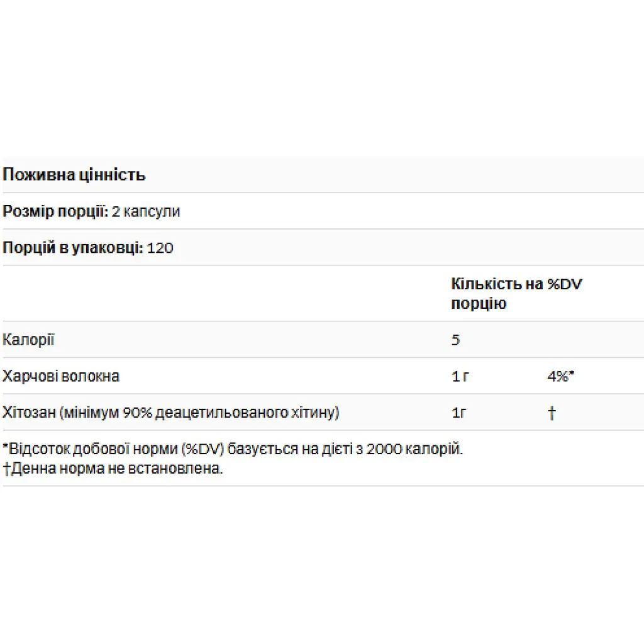Click the 120 servings value

tap(160, 248)
